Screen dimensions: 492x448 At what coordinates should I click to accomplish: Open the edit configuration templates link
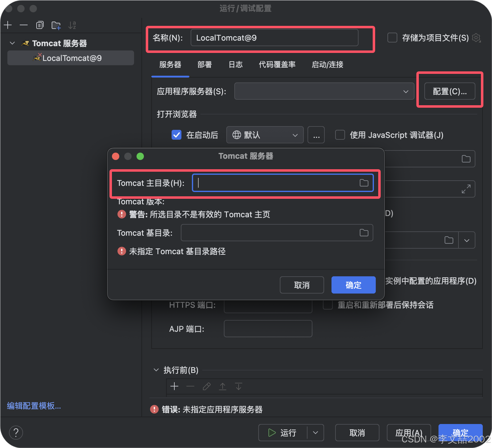pyautogui.click(x=34, y=406)
